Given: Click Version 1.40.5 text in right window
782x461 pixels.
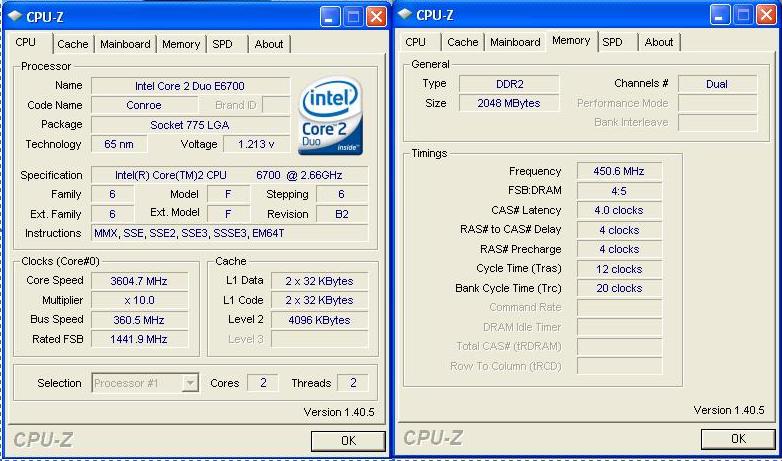Looking at the screenshot, I should pos(729,411).
